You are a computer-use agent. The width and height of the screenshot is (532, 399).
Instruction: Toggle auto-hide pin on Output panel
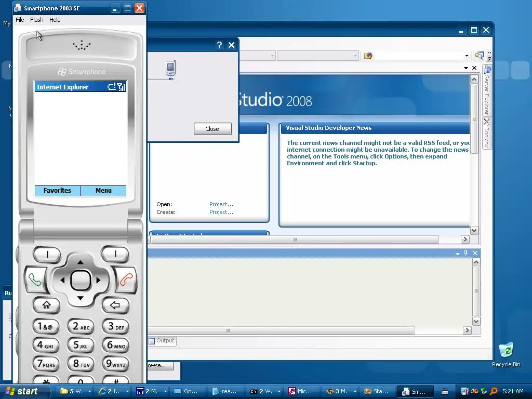pyautogui.click(x=466, y=253)
